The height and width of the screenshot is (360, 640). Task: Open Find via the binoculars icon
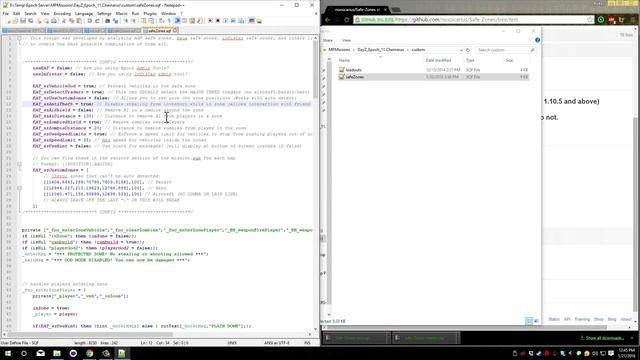pos(107,20)
